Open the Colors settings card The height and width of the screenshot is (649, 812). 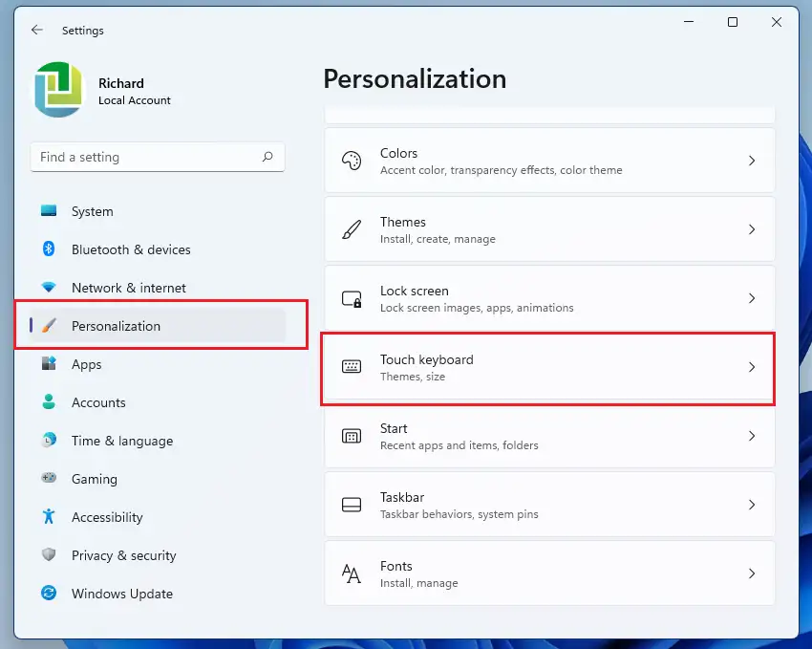click(549, 161)
